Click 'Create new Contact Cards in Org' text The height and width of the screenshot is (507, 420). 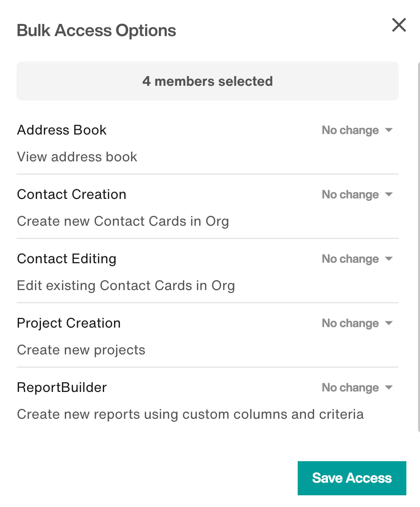[x=123, y=221]
